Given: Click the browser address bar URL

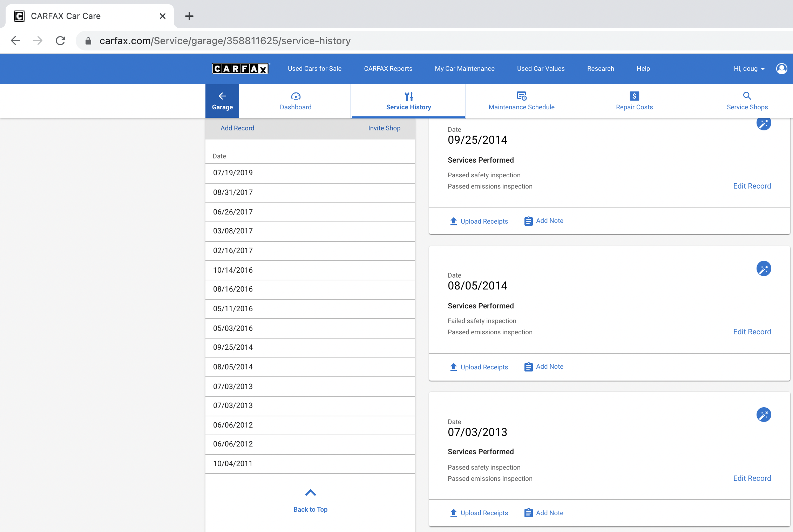Looking at the screenshot, I should [x=225, y=41].
